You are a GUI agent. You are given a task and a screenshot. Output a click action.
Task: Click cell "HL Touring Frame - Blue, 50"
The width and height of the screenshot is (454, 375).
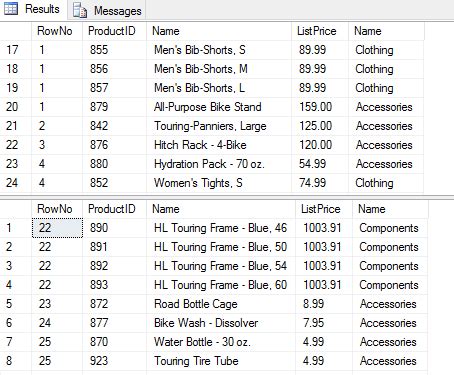221,247
